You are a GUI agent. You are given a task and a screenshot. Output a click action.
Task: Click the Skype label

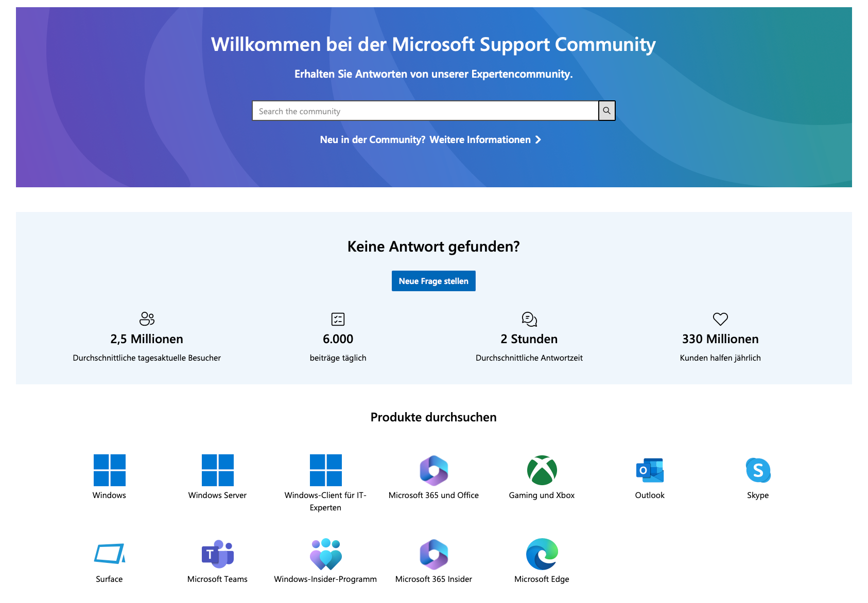click(x=758, y=495)
